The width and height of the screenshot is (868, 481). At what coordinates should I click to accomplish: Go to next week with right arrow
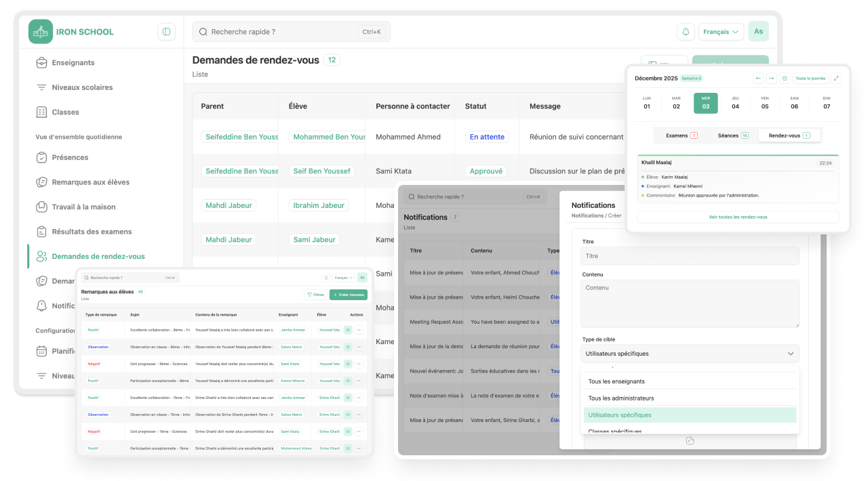click(x=771, y=79)
